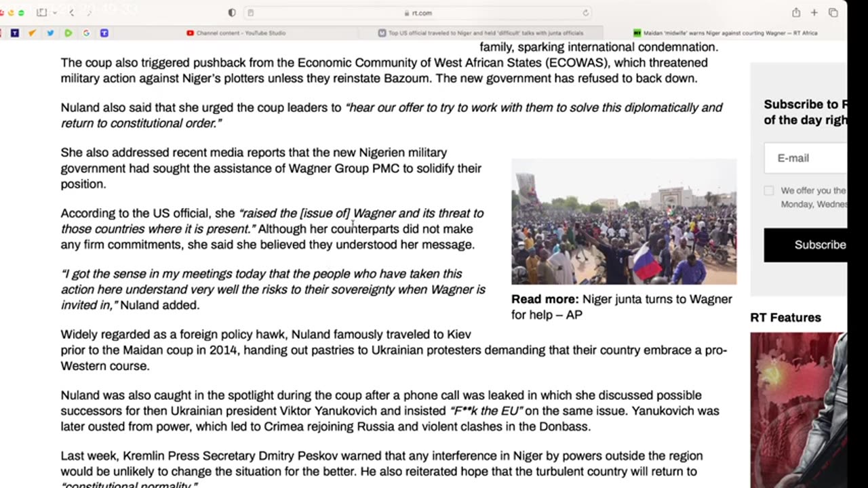
Task: Click the E-mail subscription field
Action: (806, 158)
